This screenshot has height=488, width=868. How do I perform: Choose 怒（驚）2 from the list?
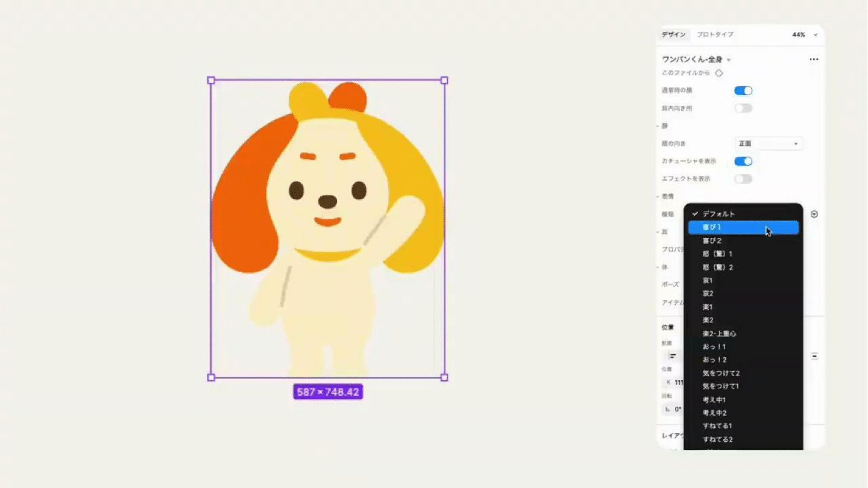pos(743,267)
